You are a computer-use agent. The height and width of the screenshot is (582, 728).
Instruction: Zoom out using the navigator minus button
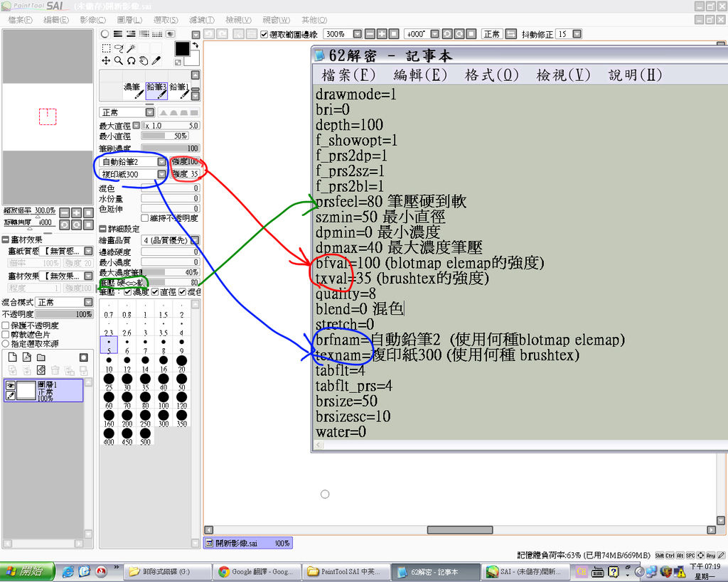65,213
